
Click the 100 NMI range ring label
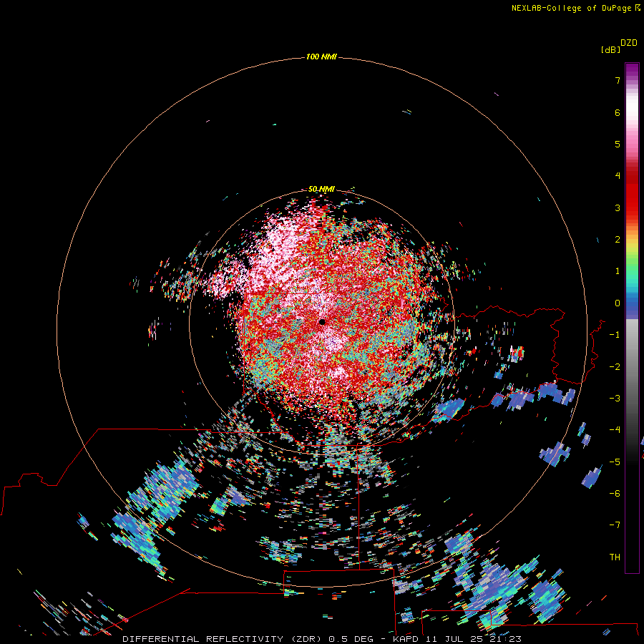coord(321,57)
